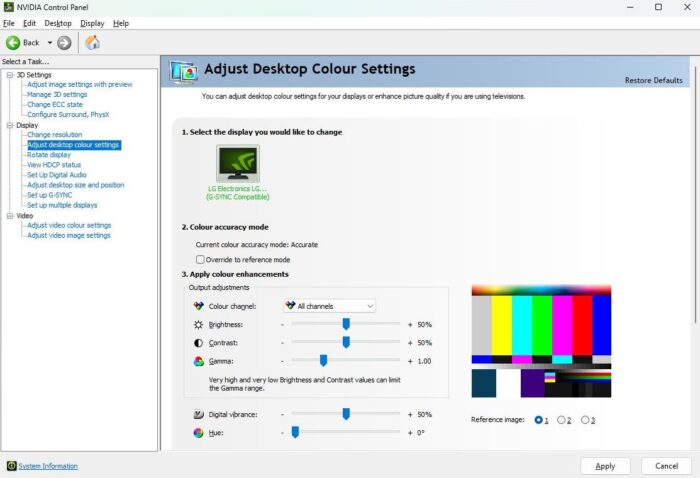Open Set up G-SYNC
The image size is (700, 478).
50,195
